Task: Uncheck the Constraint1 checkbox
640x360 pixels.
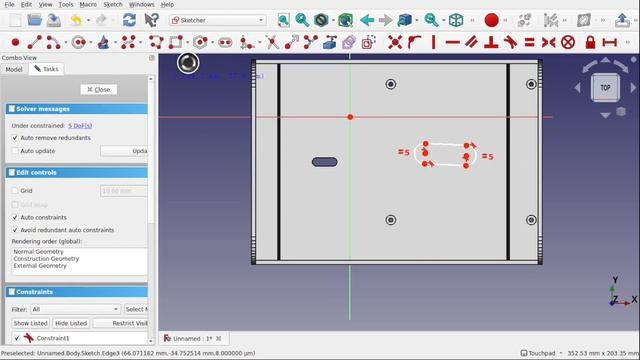Action: click(x=17, y=338)
